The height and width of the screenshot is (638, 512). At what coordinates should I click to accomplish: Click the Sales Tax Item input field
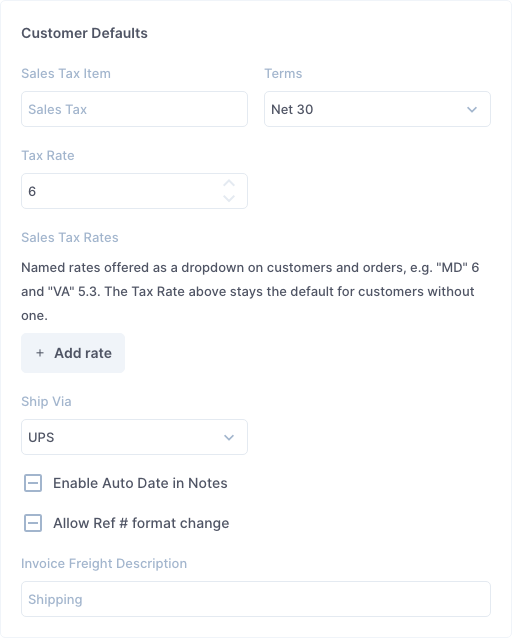[x=134, y=109]
